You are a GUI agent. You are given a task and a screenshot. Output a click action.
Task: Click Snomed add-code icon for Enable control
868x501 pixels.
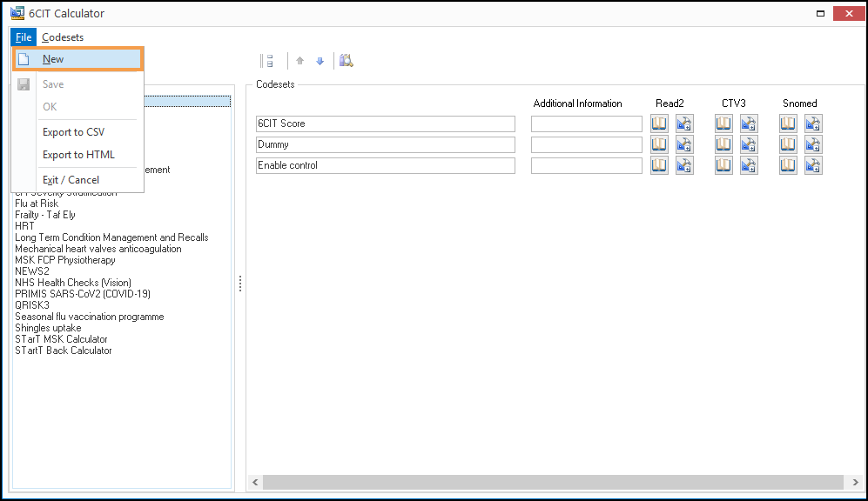coord(813,165)
